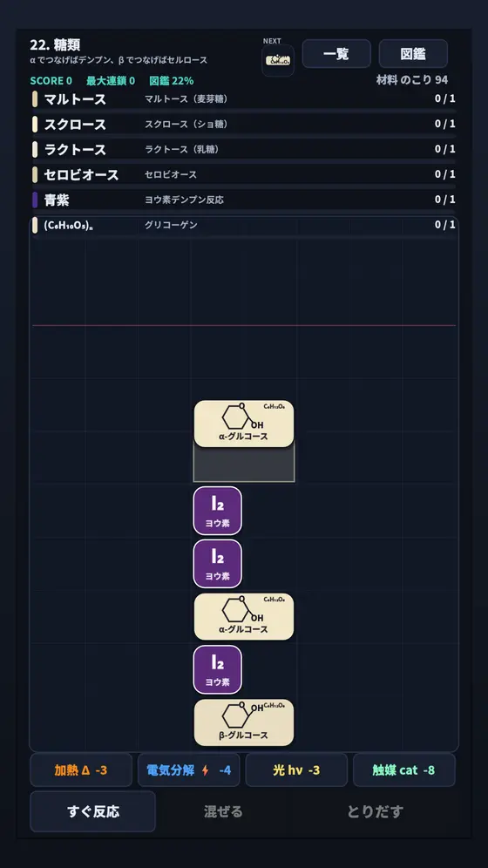Select the グリコーゲン goal row
The width and height of the screenshot is (488, 868).
tap(243, 225)
